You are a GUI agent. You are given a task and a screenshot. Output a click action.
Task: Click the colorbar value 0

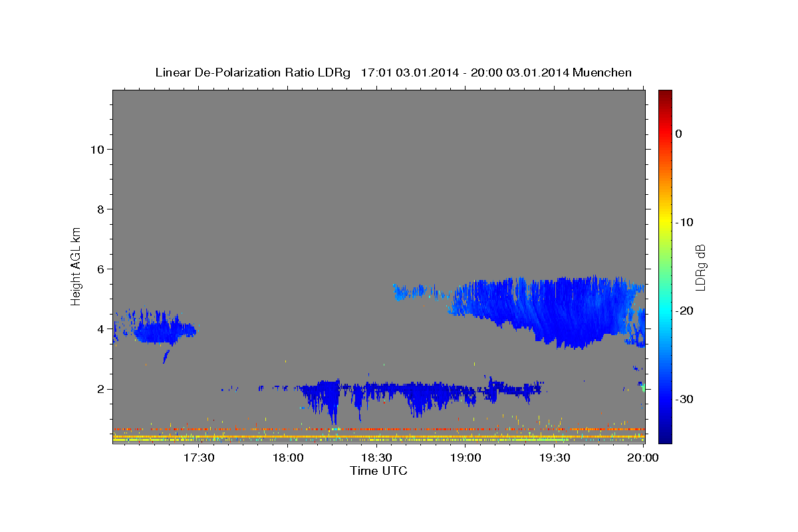[x=679, y=134]
